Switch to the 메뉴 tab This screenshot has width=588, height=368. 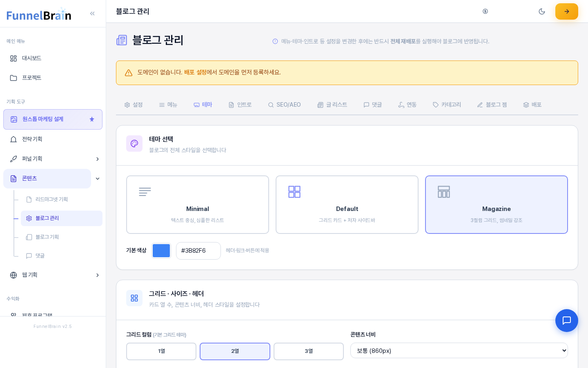coord(168,105)
